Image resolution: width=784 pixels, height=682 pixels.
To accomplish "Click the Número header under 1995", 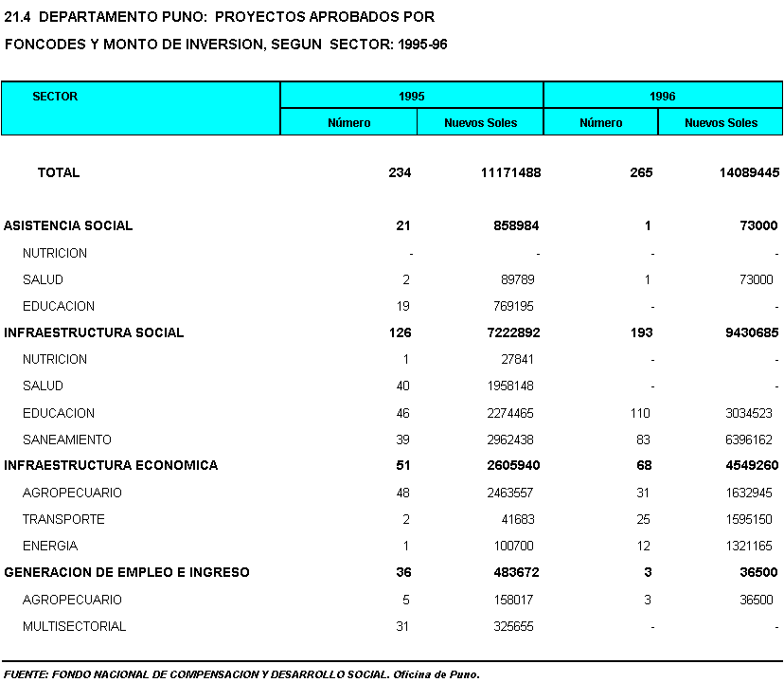I will (x=348, y=123).
